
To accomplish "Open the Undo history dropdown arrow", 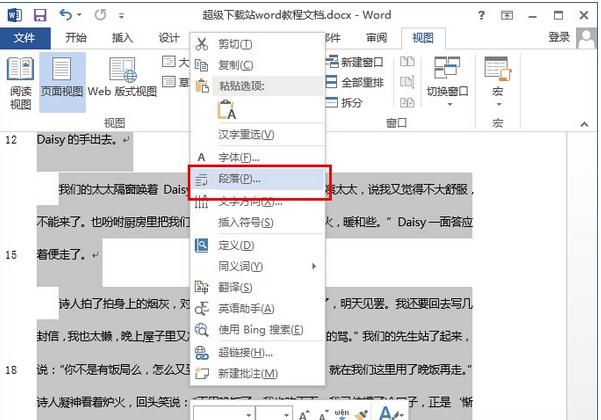I will point(79,15).
